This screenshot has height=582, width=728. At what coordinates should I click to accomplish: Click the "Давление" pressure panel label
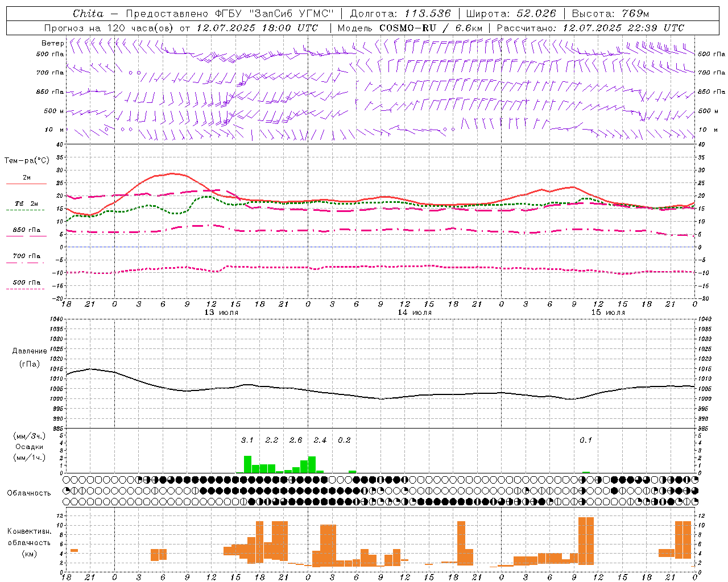pos(30,351)
